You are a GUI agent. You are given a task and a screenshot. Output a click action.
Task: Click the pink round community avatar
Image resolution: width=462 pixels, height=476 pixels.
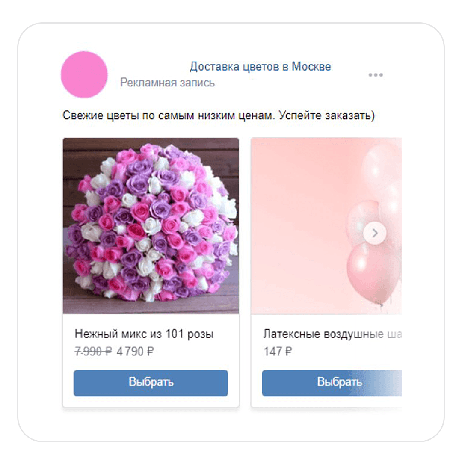[84, 74]
